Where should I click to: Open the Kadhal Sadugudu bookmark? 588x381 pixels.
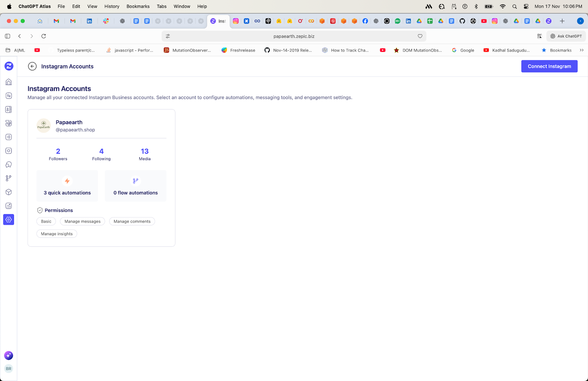pos(507,50)
